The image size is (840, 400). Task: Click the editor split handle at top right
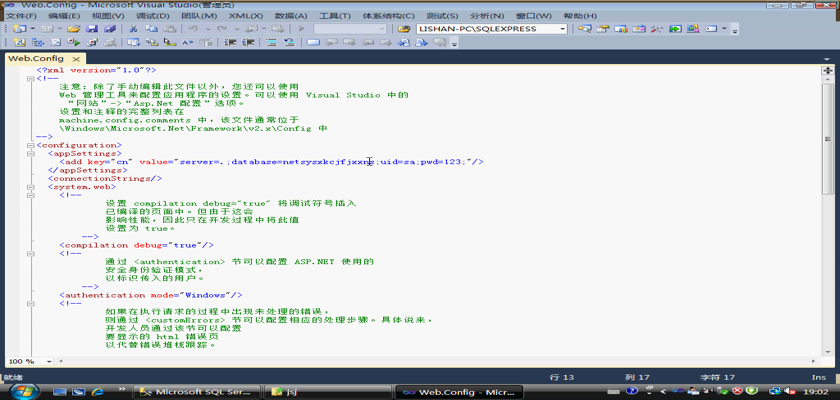click(x=828, y=70)
